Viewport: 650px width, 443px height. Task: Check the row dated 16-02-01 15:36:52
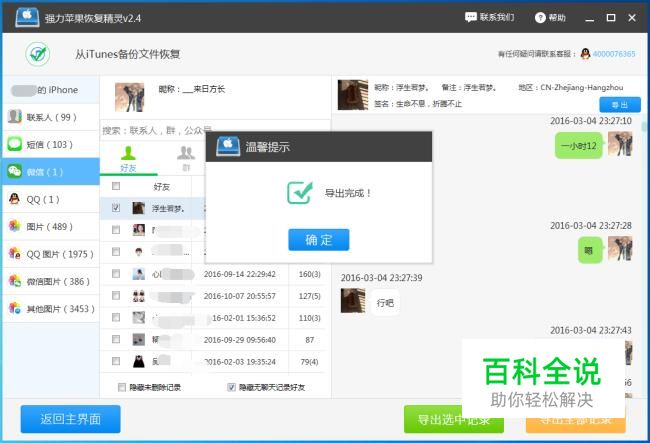pyautogui.click(x=116, y=317)
